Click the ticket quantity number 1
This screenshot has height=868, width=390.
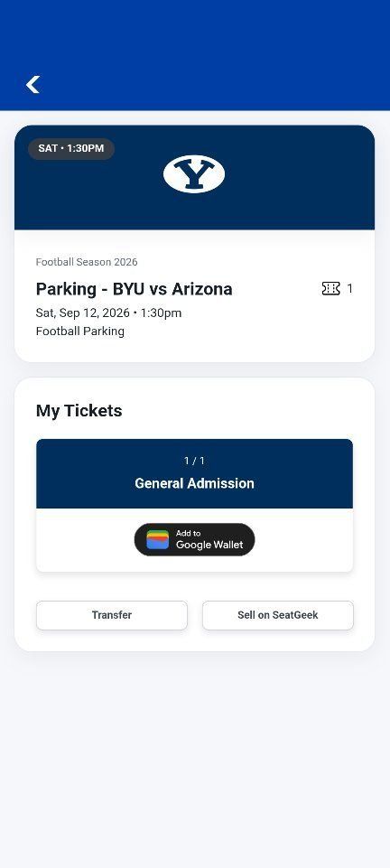pos(349,288)
